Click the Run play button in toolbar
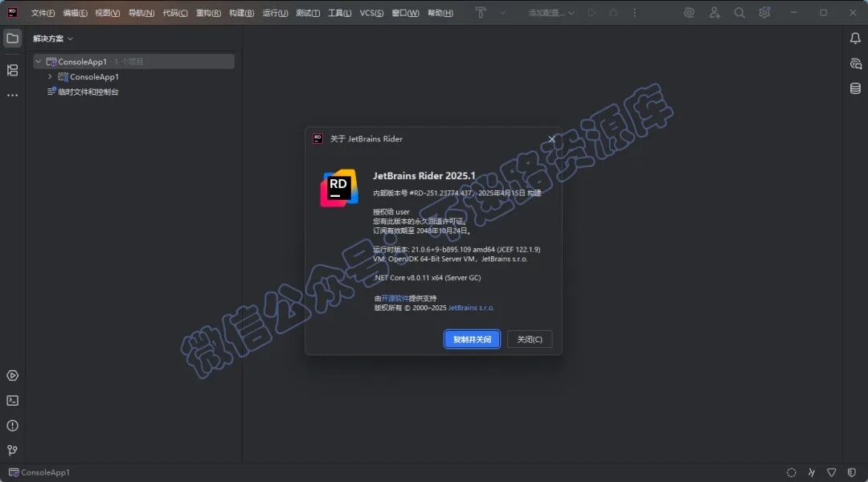This screenshot has height=482, width=868. click(x=592, y=12)
